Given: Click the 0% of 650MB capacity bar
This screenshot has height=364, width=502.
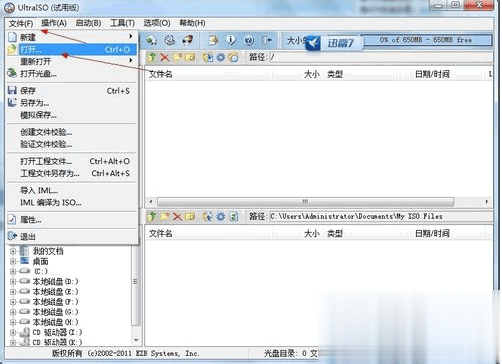Looking at the screenshot, I should [427, 40].
